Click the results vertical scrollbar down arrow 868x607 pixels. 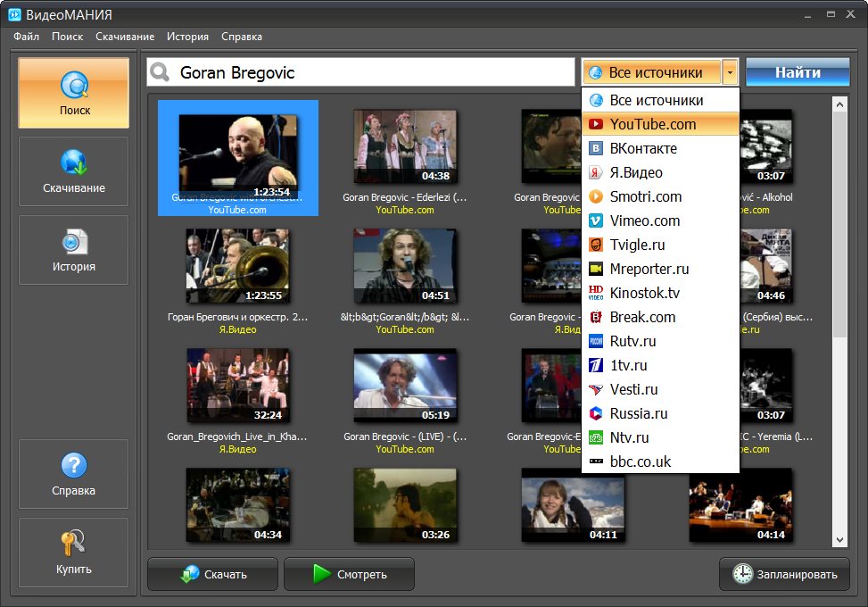click(x=839, y=539)
